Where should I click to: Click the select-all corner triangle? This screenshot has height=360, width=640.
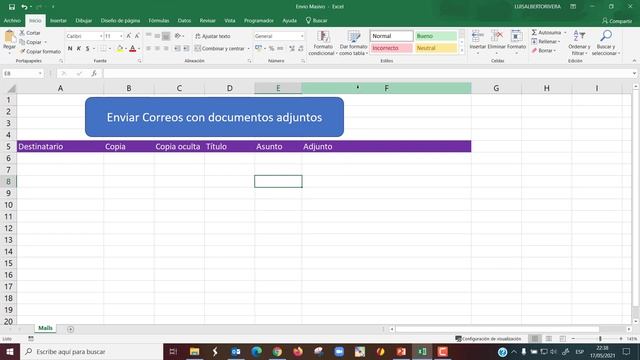click(11, 89)
